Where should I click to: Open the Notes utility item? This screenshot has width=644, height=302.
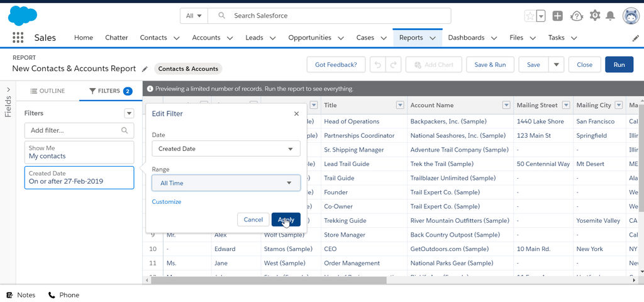pyautogui.click(x=21, y=295)
